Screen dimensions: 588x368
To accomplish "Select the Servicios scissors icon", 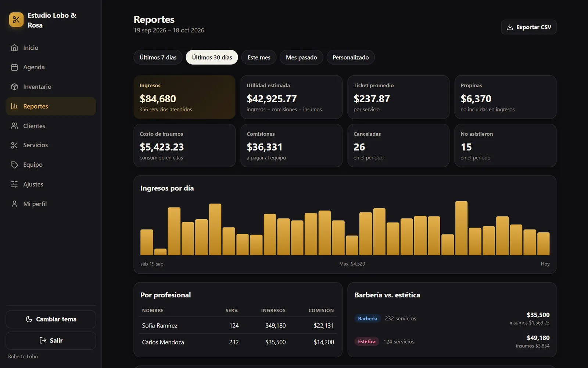I will 14,145.
